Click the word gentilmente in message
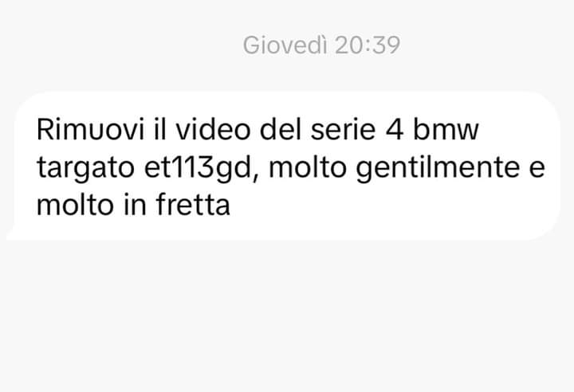Image resolution: width=574 pixels, height=392 pixels. tap(438, 168)
